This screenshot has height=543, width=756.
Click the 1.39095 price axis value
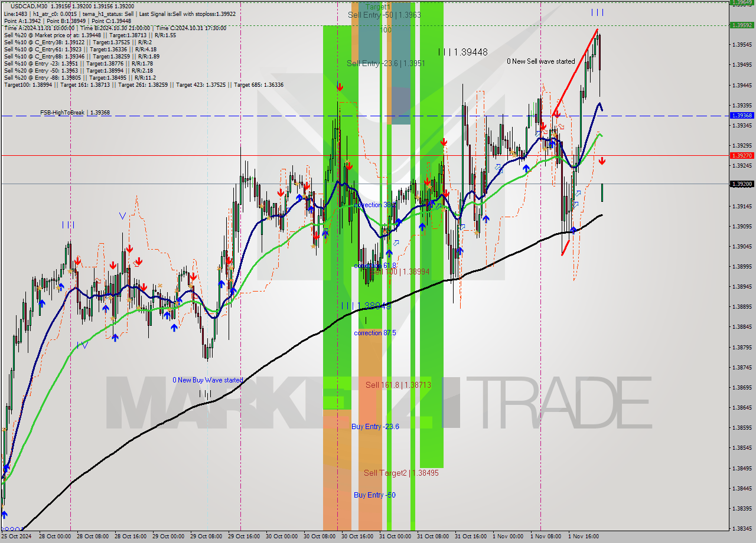[x=742, y=226]
